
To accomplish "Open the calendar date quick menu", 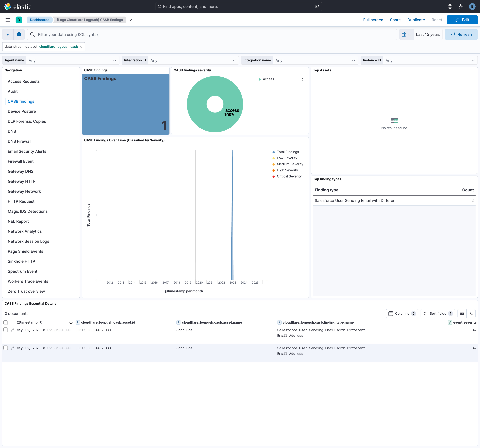I will (406, 35).
